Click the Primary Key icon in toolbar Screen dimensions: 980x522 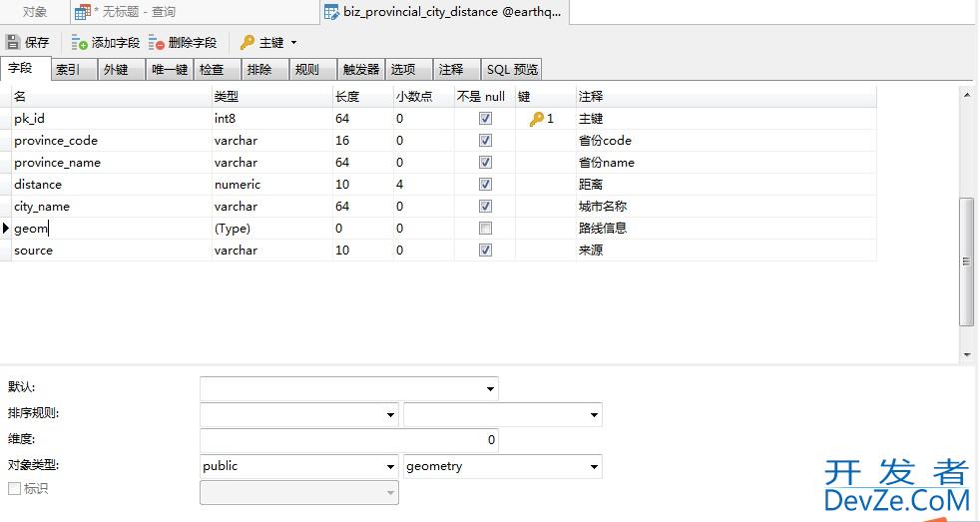coord(246,43)
